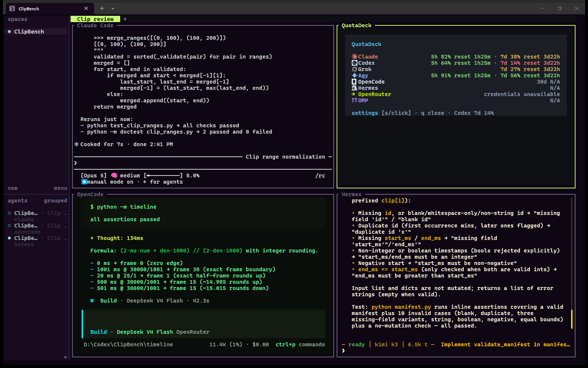Click new in the sidebar
This screenshot has width=588, height=368.
pos(12,188)
